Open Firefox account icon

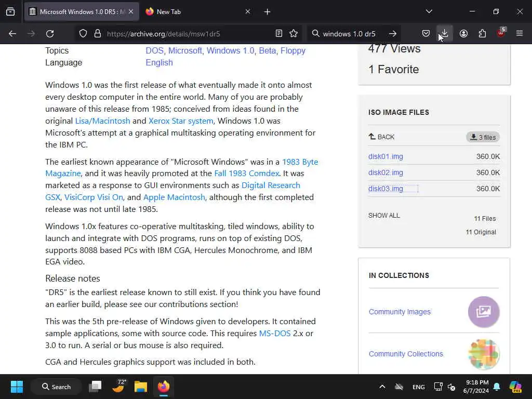coord(463,33)
